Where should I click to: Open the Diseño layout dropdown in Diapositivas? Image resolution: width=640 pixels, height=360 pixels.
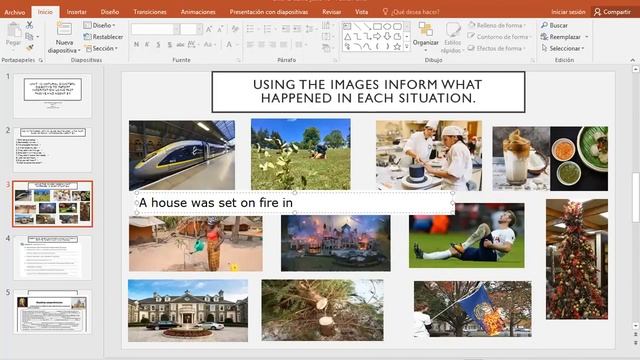point(99,25)
